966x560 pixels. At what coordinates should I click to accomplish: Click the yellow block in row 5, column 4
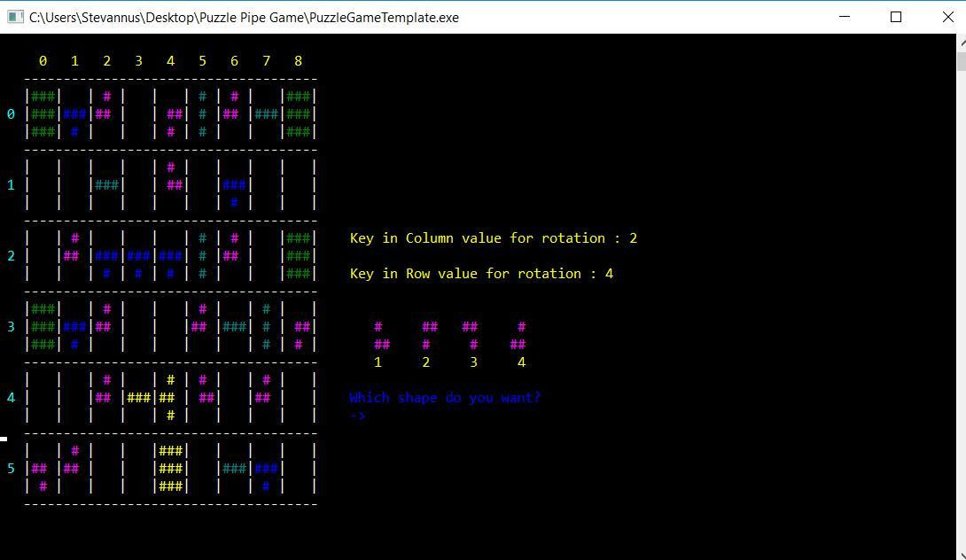pos(171,468)
